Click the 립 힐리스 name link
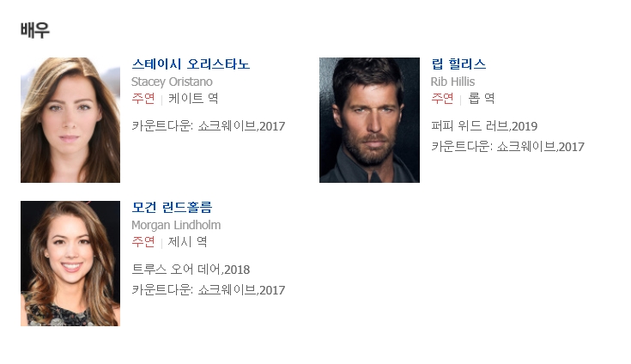 (458, 64)
